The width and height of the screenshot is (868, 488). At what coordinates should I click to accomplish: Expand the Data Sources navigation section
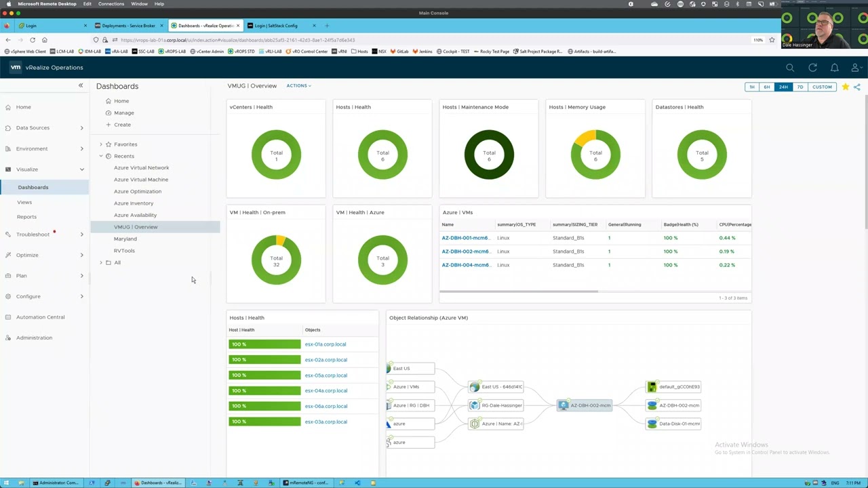(x=81, y=128)
